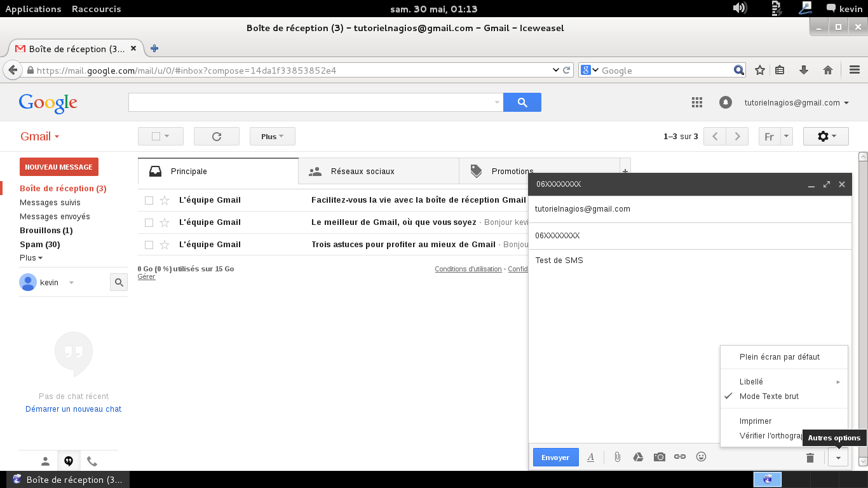
Task: Open Google apps grid icon
Action: pos(696,102)
